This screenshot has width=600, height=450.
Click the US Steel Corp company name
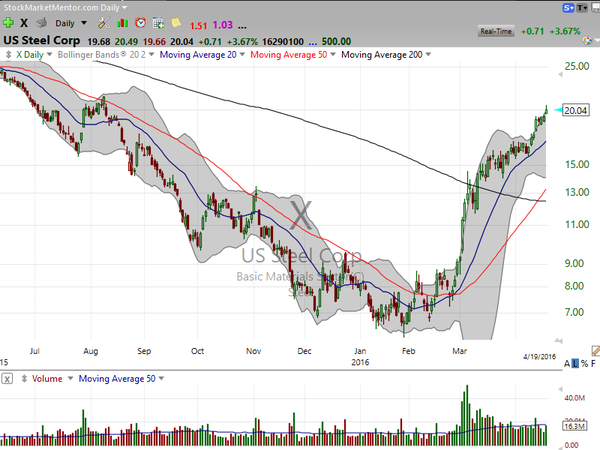[x=42, y=41]
